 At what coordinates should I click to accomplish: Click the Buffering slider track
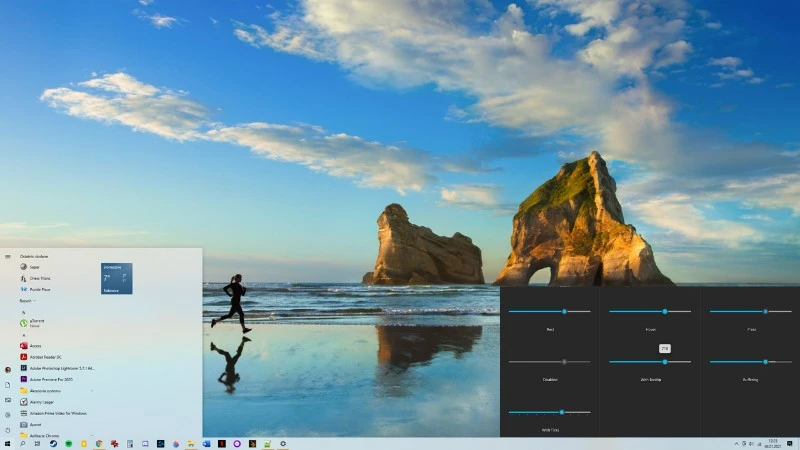point(751,362)
